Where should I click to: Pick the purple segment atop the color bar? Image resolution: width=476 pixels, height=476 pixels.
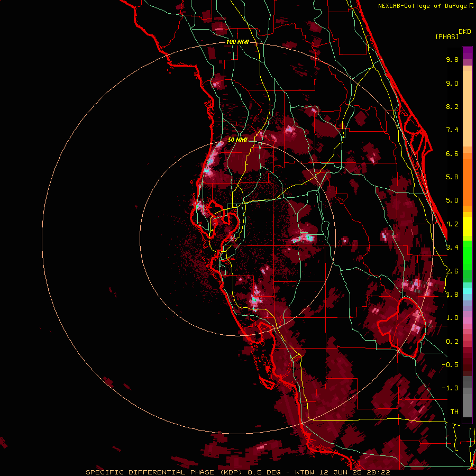click(467, 53)
